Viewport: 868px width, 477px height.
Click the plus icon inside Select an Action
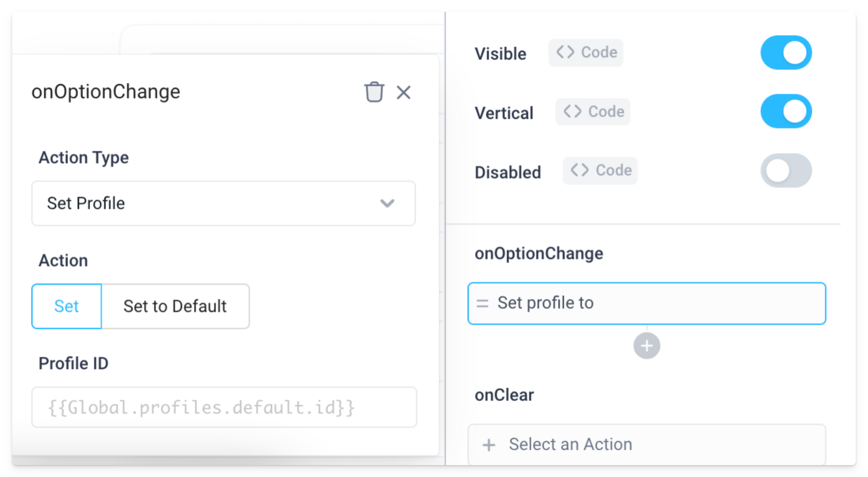point(489,444)
